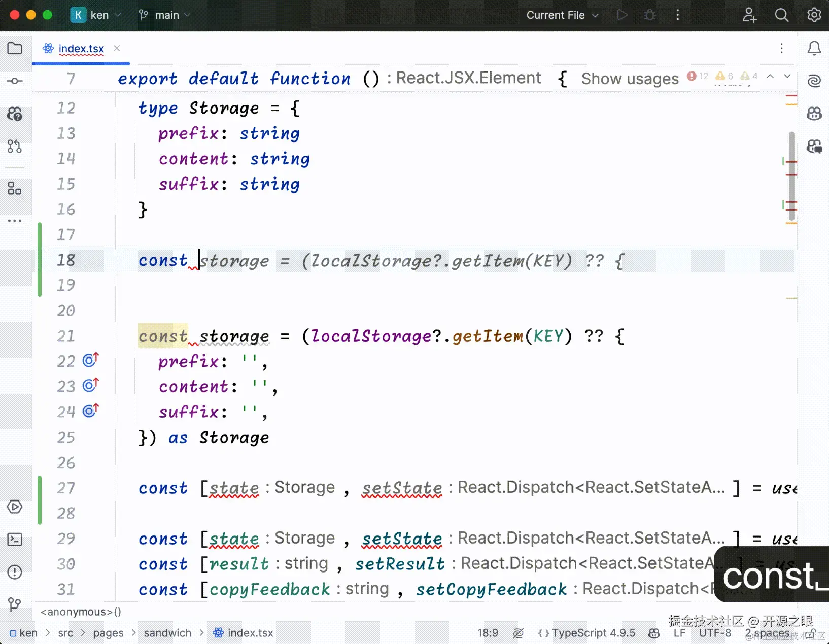Viewport: 829px width, 644px height.
Task: Open the Notifications bell icon
Action: (x=814, y=48)
